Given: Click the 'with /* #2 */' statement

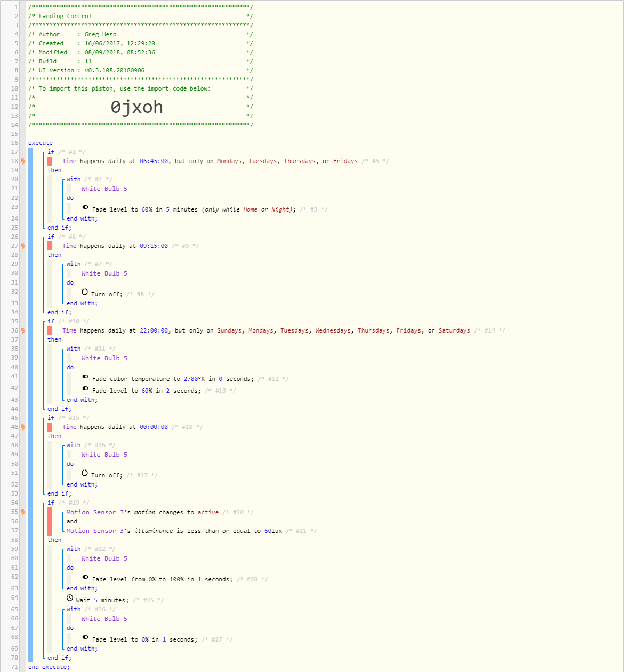Looking at the screenshot, I should click(x=90, y=179).
